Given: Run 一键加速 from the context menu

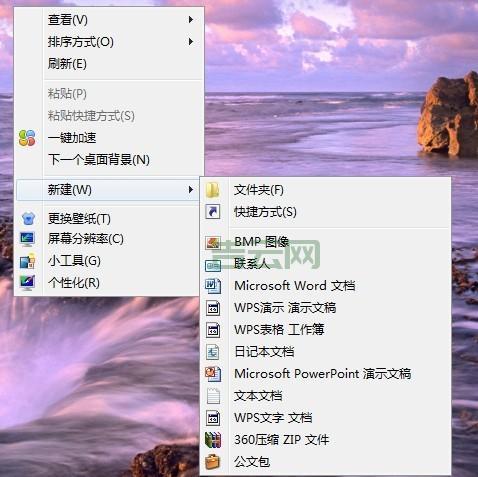Looking at the screenshot, I should tap(109, 138).
